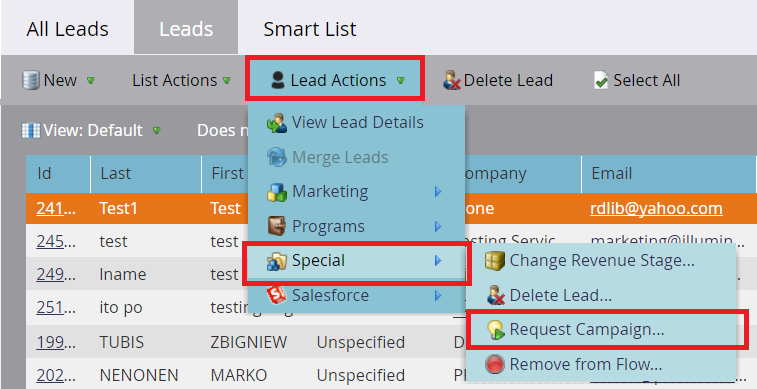Click the Request Campaign lightbulb icon
Screen dimensions: 757x389
495,330
